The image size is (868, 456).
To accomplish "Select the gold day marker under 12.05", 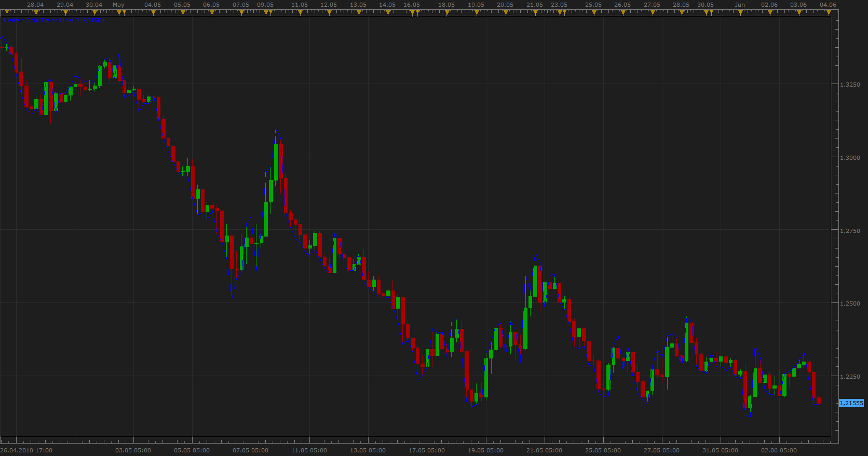I will click(x=329, y=12).
